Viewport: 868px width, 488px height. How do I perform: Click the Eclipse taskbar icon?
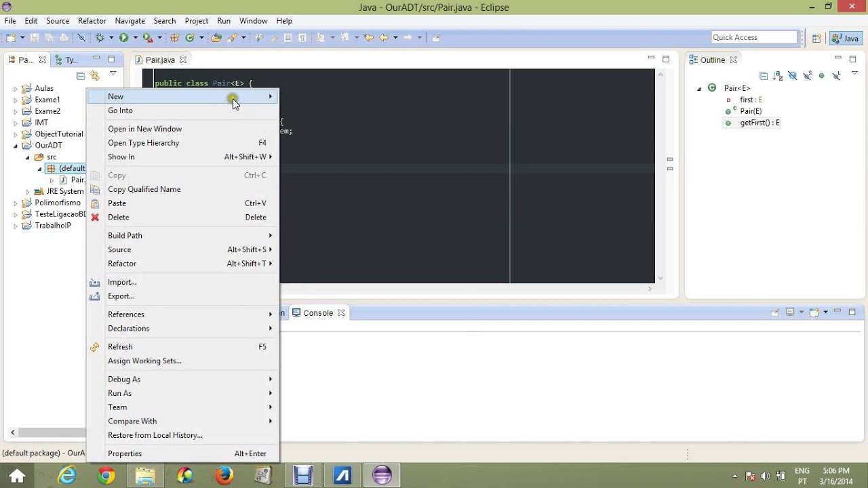click(x=382, y=476)
